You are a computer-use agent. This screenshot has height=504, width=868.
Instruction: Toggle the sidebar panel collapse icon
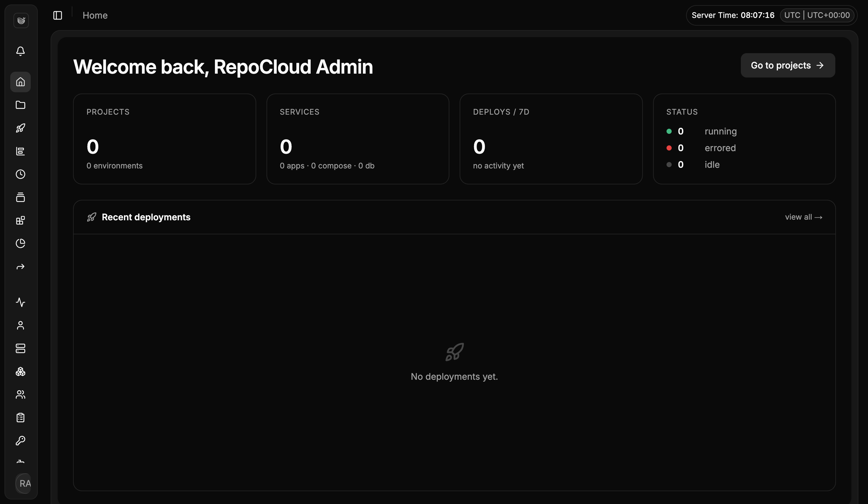(x=58, y=15)
